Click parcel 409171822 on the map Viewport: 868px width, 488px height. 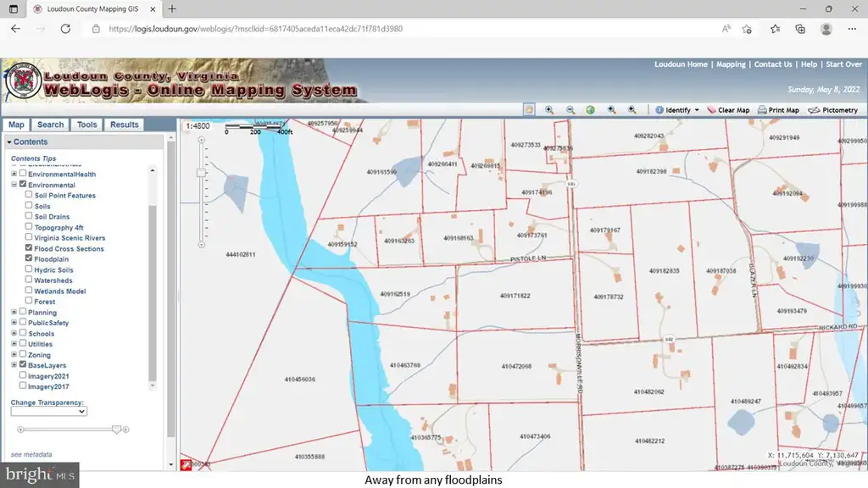click(x=515, y=296)
